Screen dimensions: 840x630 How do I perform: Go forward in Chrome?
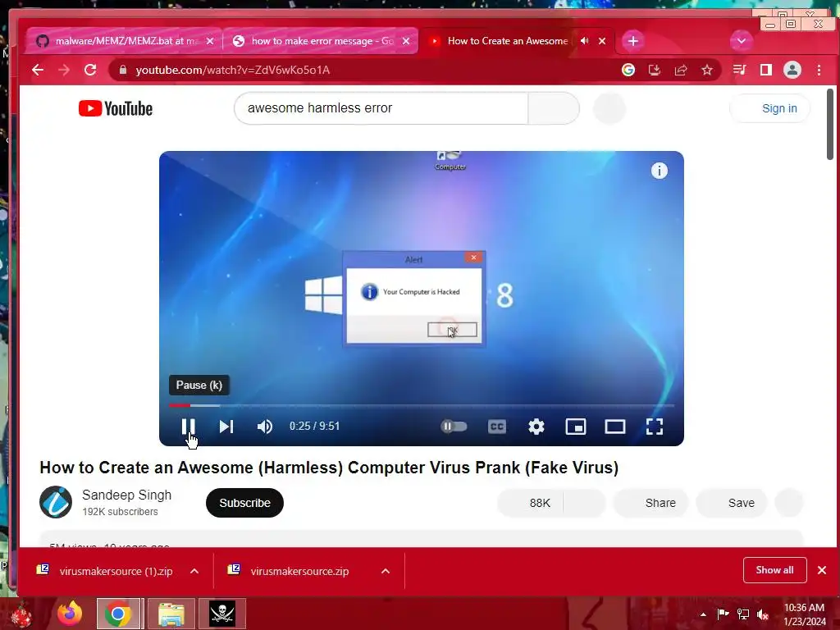(64, 71)
